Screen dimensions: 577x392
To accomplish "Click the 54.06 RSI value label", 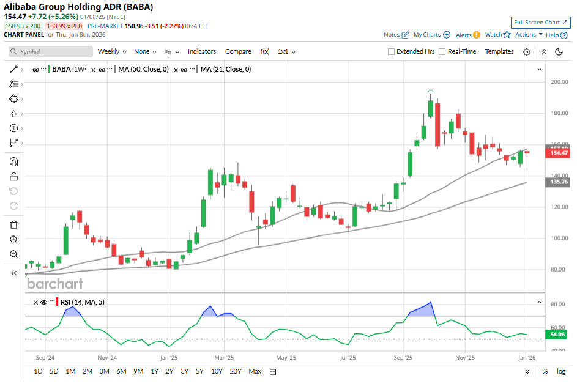I will pyautogui.click(x=556, y=335).
